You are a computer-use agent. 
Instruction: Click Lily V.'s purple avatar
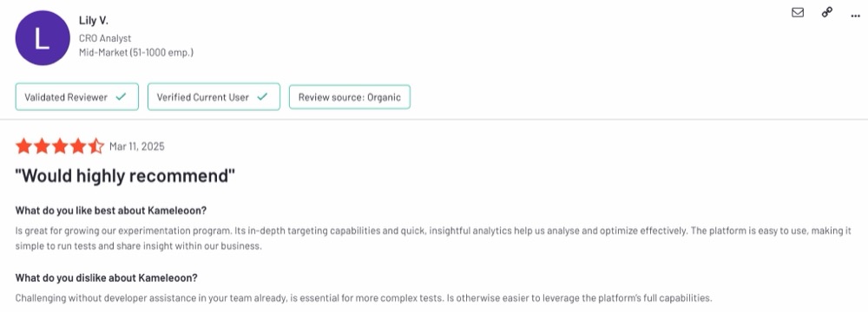[43, 37]
